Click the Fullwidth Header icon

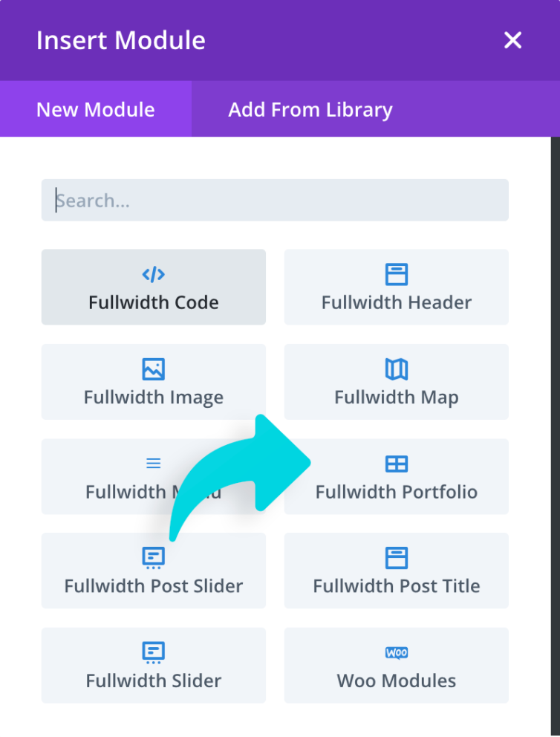tap(396, 272)
